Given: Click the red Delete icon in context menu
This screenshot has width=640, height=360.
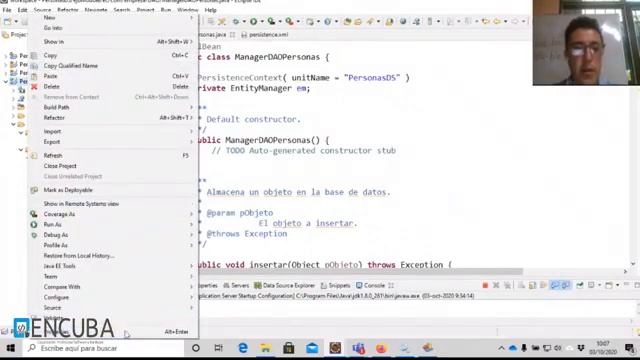Looking at the screenshot, I should click(x=34, y=87).
